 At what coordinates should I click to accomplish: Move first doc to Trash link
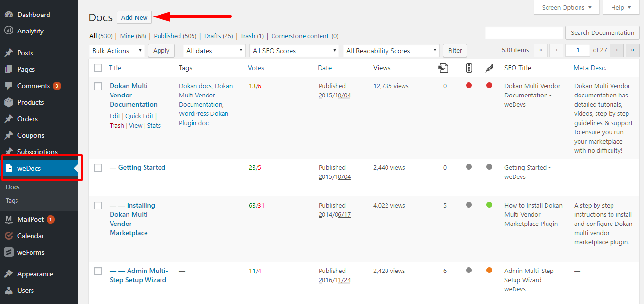(117, 125)
